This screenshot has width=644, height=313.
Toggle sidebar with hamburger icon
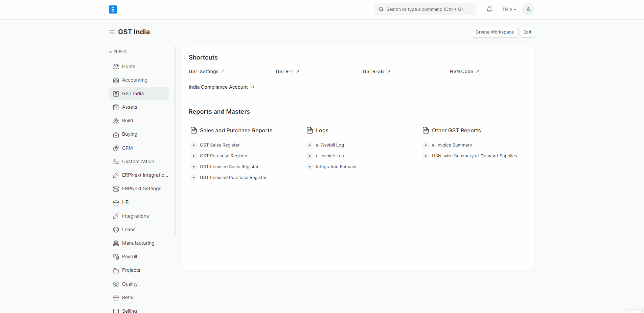coord(112,32)
